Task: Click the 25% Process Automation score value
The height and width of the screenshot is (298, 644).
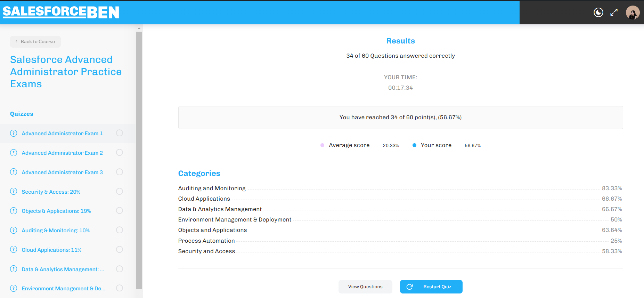Action: point(616,241)
